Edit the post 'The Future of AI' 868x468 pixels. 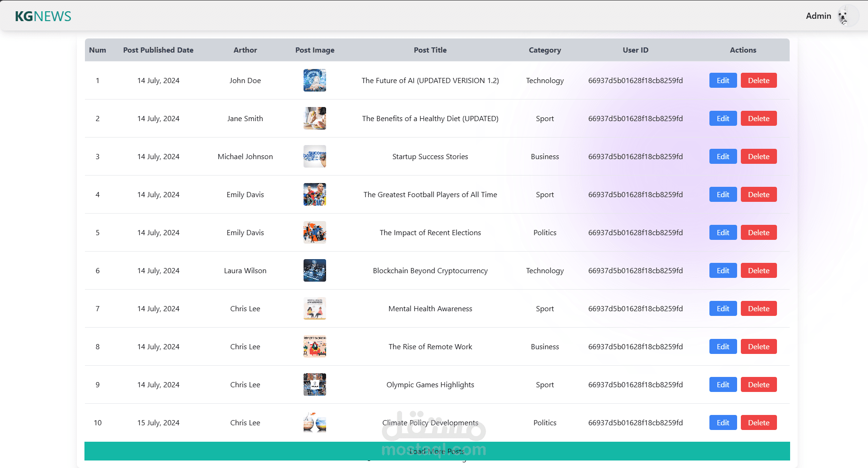coord(723,80)
